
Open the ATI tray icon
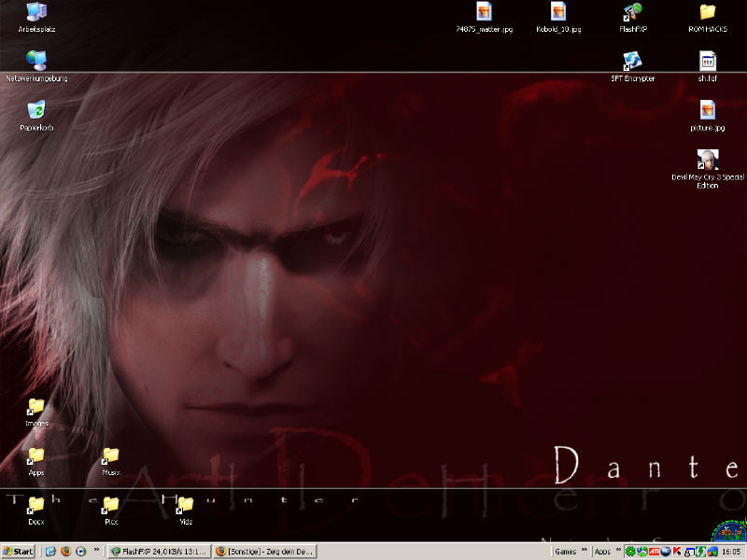pos(655,552)
